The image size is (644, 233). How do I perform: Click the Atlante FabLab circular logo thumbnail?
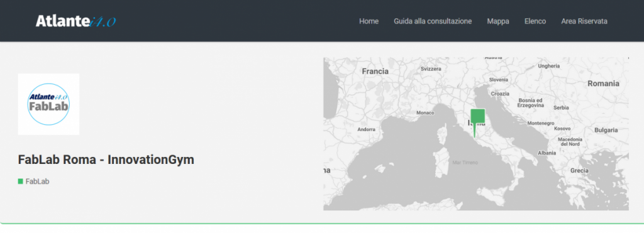point(48,104)
